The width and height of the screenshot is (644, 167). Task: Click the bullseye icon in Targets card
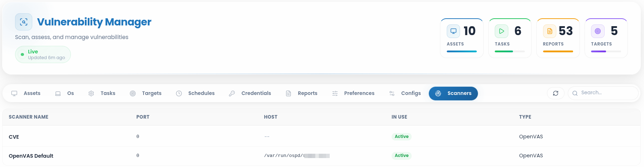pyautogui.click(x=598, y=31)
